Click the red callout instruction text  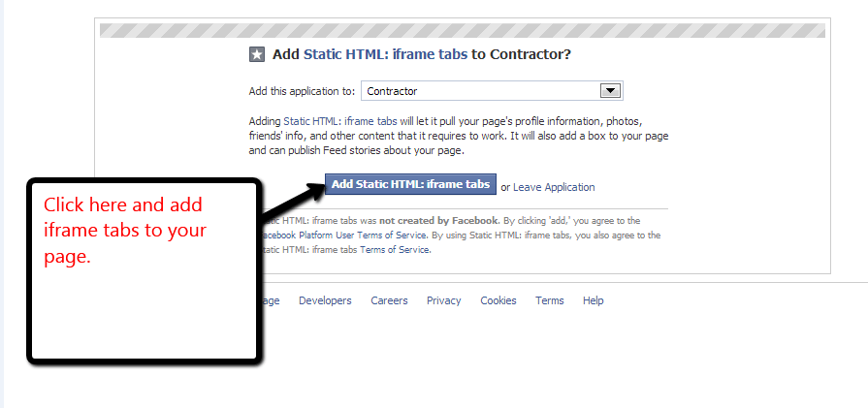[125, 231]
